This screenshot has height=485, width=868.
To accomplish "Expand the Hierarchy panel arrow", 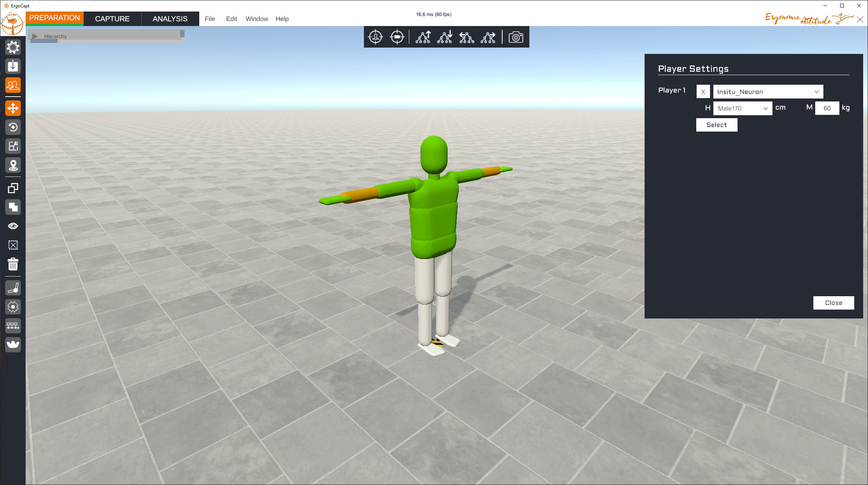I will click(x=35, y=36).
